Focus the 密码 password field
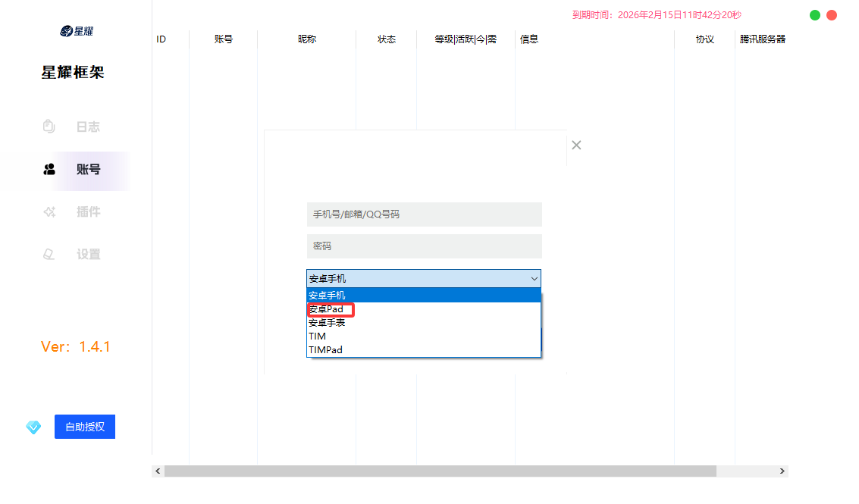 point(424,246)
